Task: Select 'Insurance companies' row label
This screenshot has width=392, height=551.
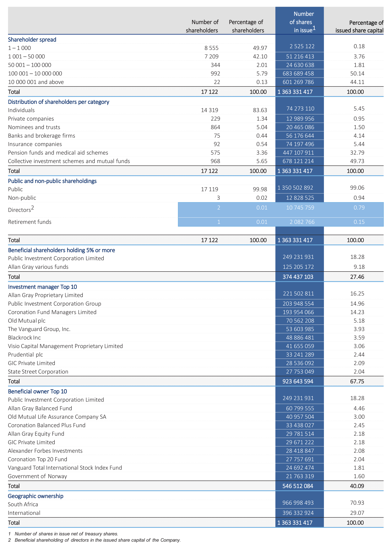Action: (35, 144)
